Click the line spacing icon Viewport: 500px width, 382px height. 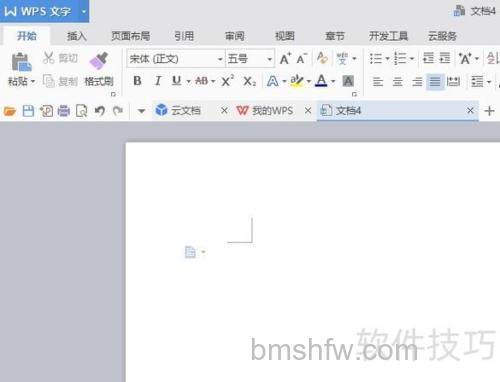(x=477, y=82)
